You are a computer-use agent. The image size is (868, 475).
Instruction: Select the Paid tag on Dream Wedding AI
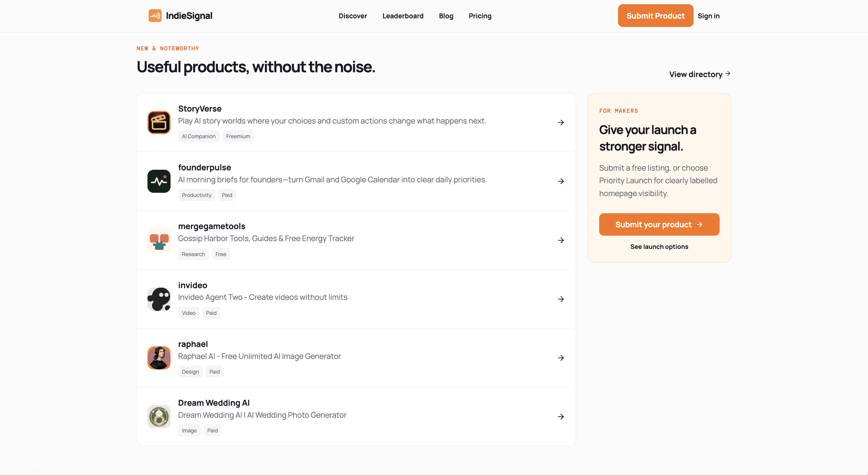click(212, 431)
